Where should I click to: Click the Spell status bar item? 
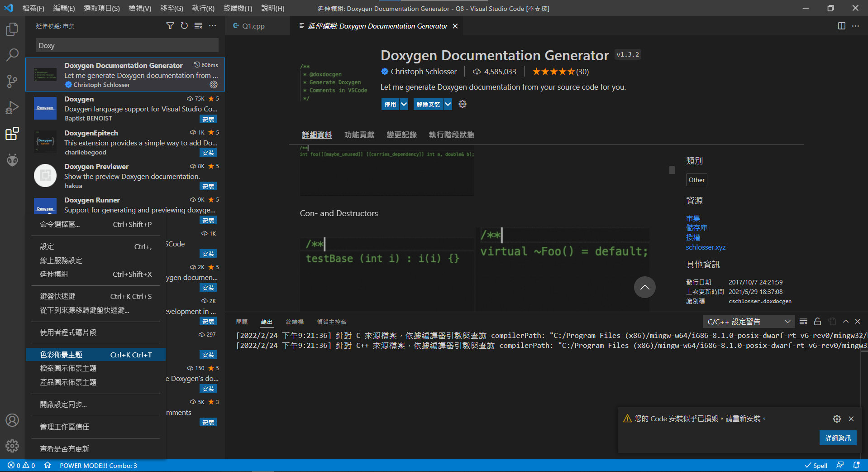point(816,466)
